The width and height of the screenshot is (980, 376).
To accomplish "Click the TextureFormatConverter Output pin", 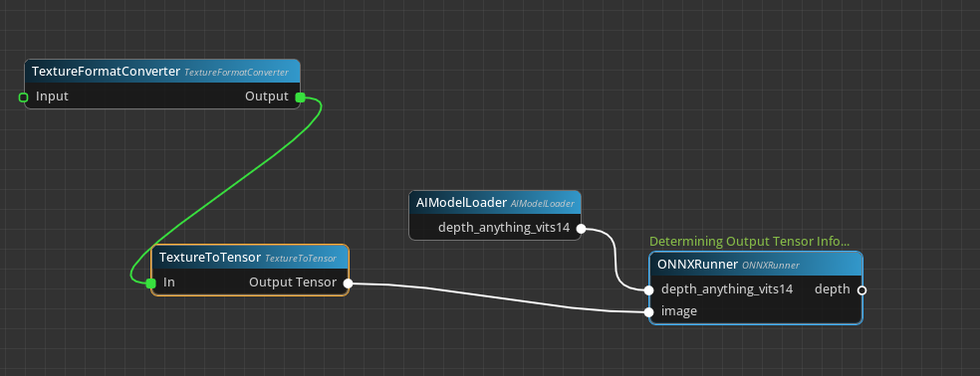I will coord(300,96).
